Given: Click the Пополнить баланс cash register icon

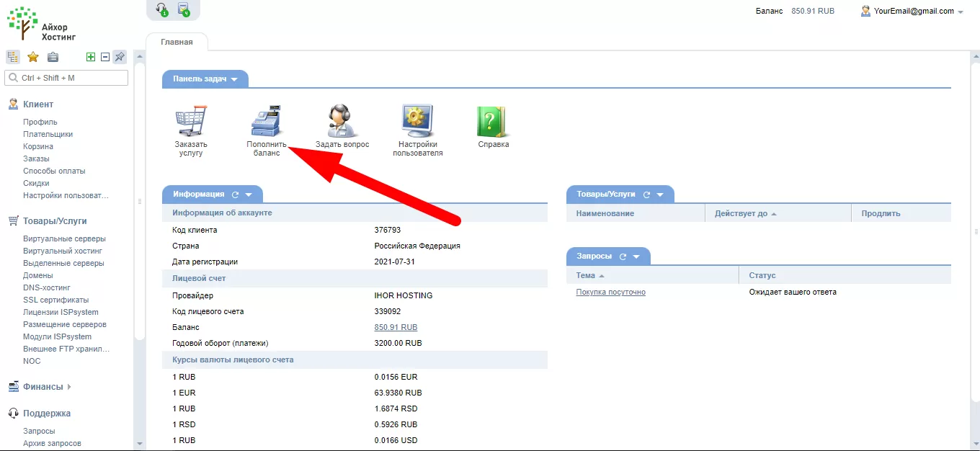Looking at the screenshot, I should click(x=266, y=121).
